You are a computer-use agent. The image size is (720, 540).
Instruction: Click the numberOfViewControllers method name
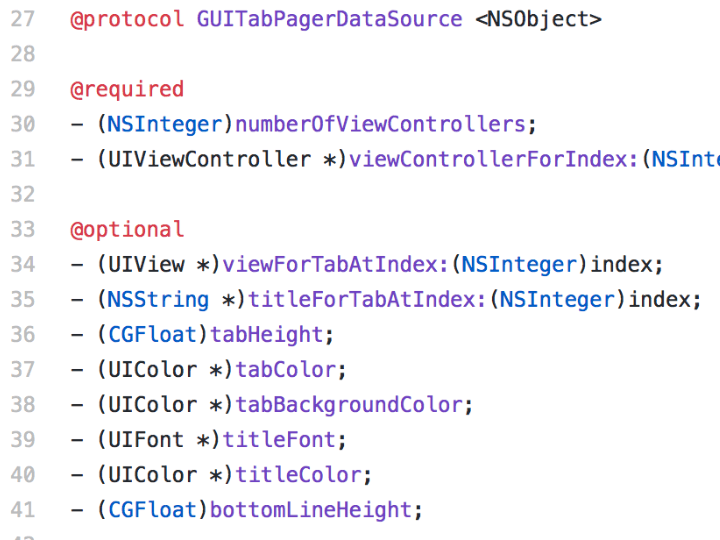(380, 124)
